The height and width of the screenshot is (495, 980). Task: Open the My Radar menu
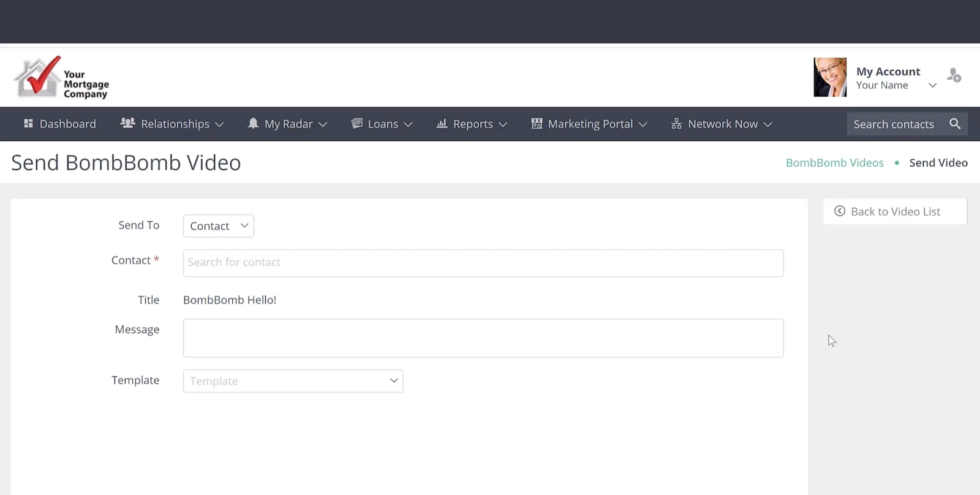(x=287, y=124)
